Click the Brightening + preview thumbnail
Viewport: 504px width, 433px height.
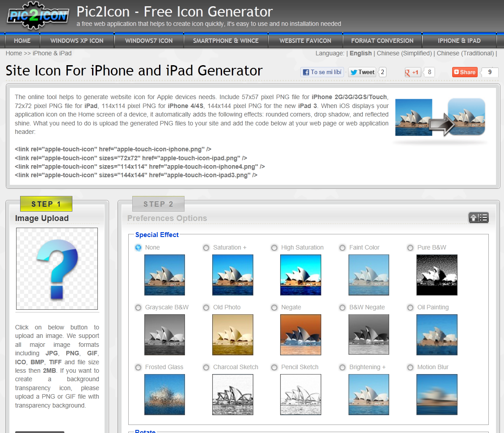[369, 395]
